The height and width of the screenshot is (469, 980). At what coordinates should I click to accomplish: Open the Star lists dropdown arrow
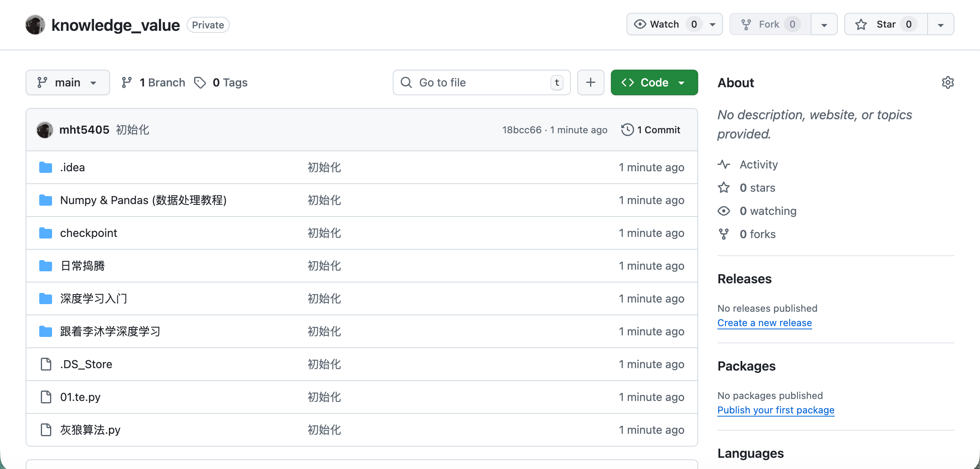pyautogui.click(x=940, y=25)
